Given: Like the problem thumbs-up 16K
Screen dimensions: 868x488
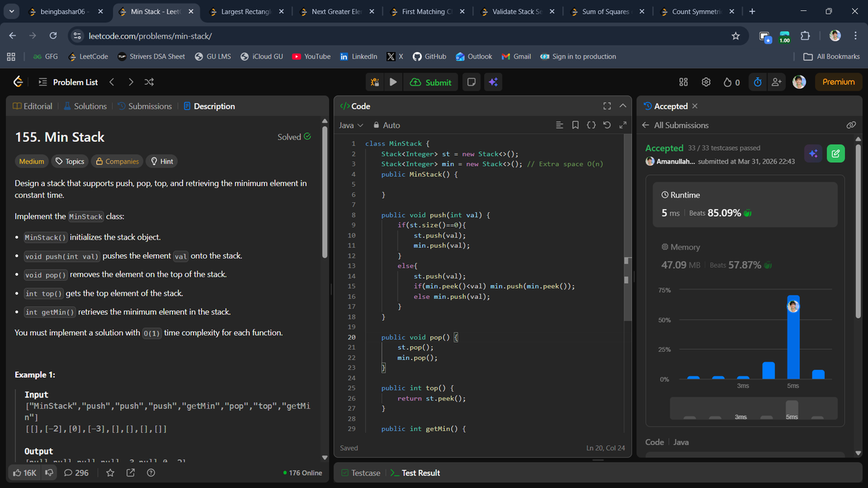Looking at the screenshot, I should (x=25, y=473).
